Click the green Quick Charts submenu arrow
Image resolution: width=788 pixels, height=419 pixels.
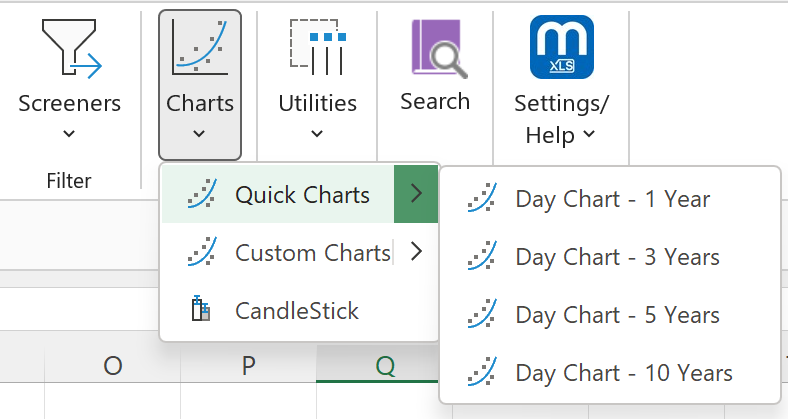416,194
